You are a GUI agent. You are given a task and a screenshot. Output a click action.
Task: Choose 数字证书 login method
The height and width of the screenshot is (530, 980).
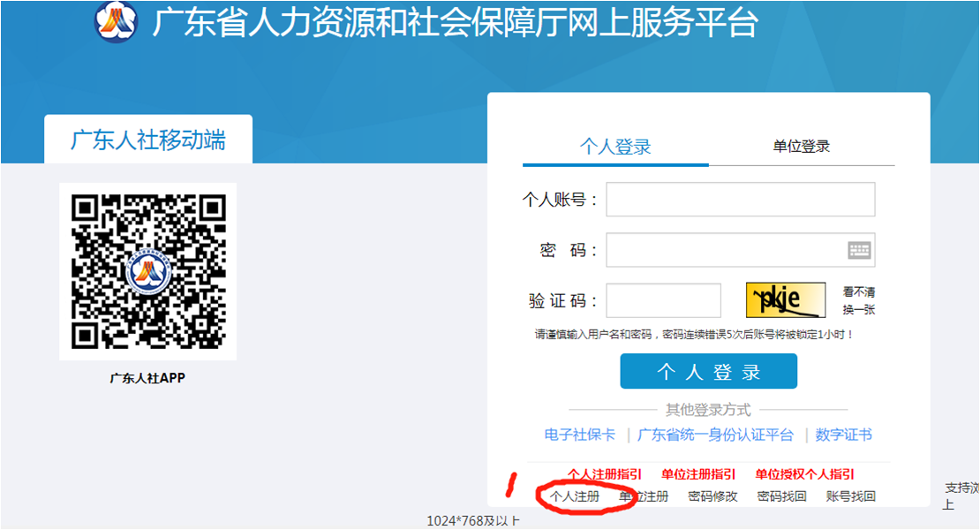point(844,435)
